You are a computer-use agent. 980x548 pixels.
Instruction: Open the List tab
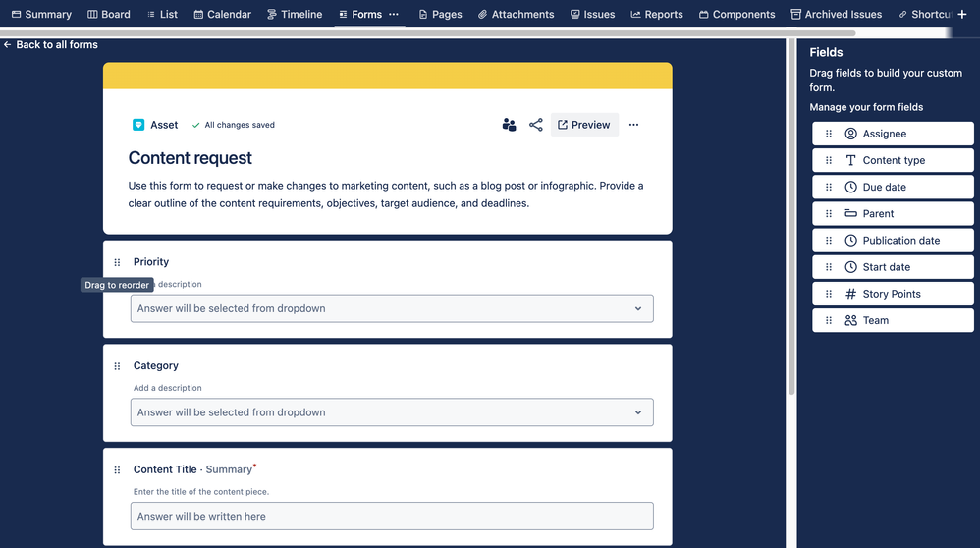(162, 14)
